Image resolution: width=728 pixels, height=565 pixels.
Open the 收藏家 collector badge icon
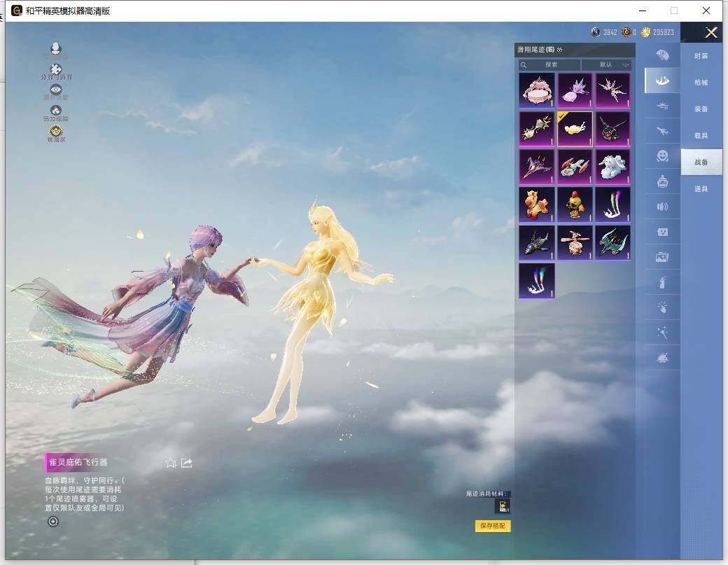point(56,132)
